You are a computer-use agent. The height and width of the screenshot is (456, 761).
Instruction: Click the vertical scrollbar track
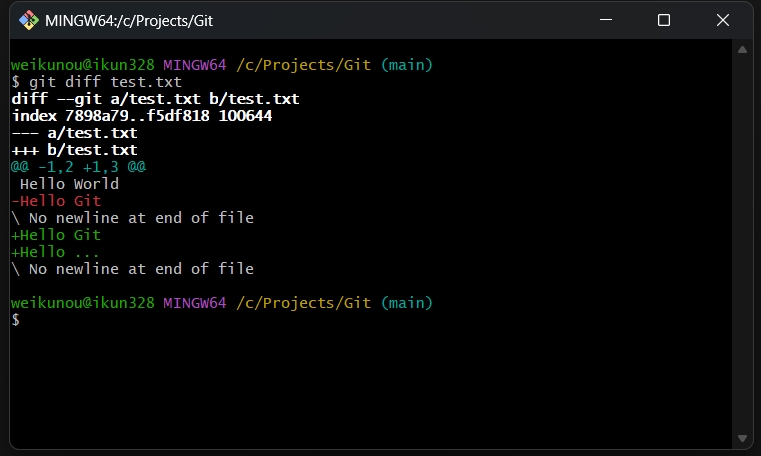point(742,244)
